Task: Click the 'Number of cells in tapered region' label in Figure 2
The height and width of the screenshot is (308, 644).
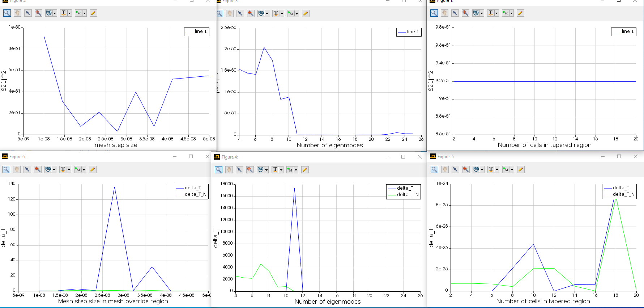Action: coord(543,301)
